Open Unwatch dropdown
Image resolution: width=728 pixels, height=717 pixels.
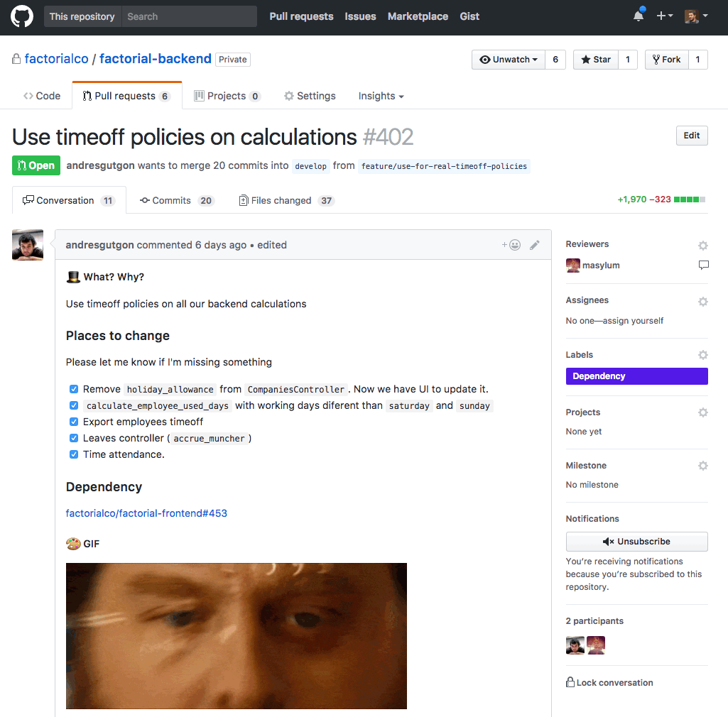click(x=509, y=60)
